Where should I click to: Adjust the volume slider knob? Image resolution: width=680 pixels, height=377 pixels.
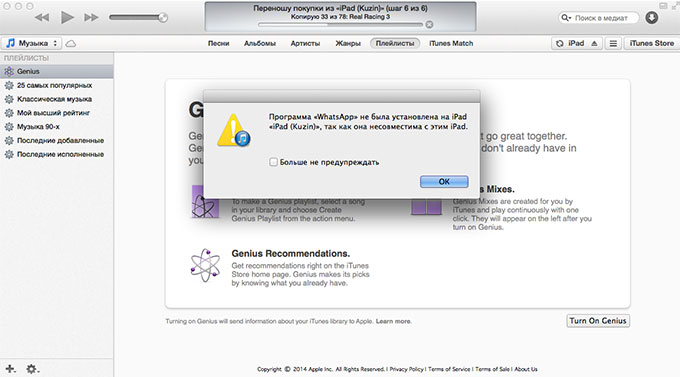[x=163, y=17]
